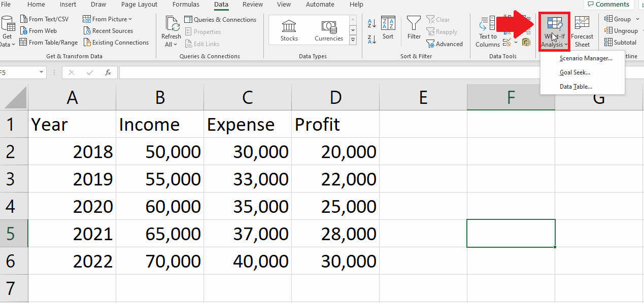Select cell D4 containing 25,000
644x303 pixels.
pos(335,206)
